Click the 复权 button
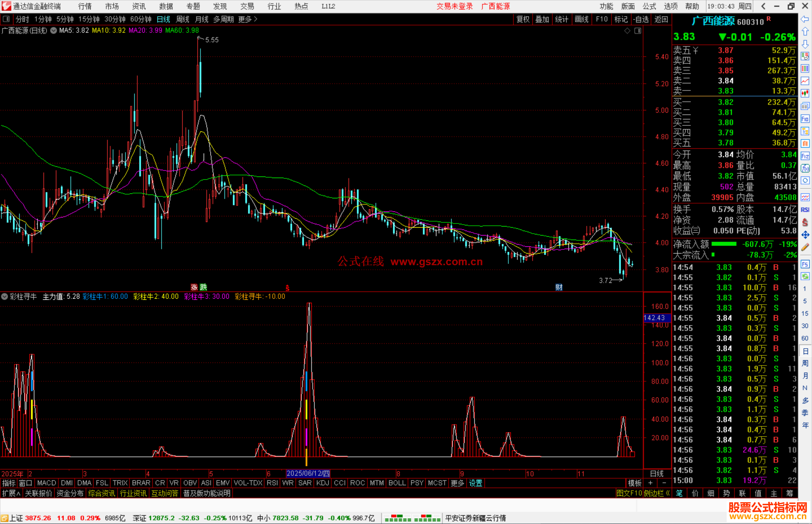 pyautogui.click(x=523, y=19)
